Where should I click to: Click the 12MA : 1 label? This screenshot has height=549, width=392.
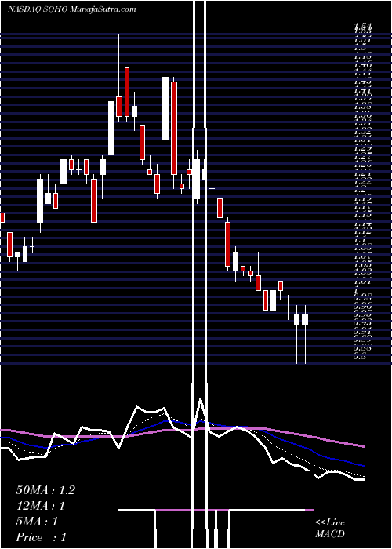click(41, 506)
